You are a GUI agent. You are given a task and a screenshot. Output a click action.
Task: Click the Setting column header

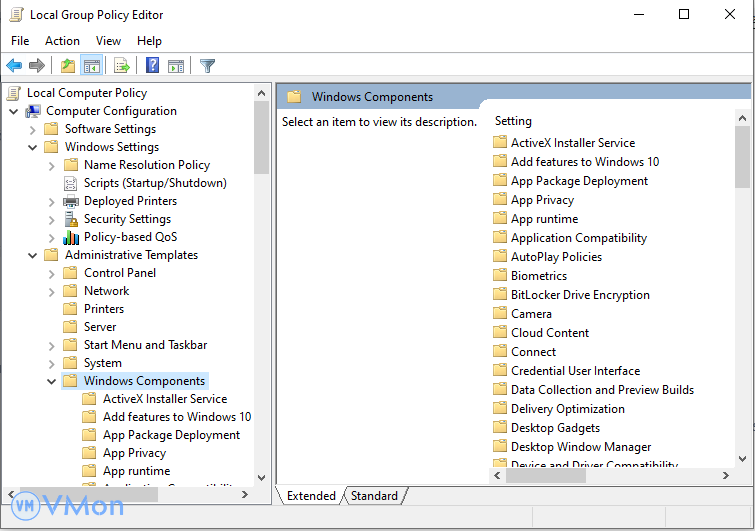pyautogui.click(x=514, y=121)
